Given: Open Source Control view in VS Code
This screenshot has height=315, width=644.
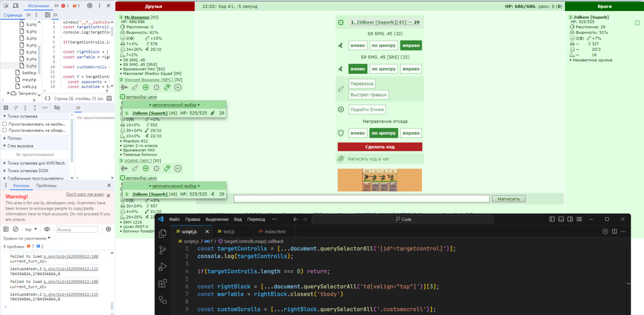Looking at the screenshot, I should (163, 250).
